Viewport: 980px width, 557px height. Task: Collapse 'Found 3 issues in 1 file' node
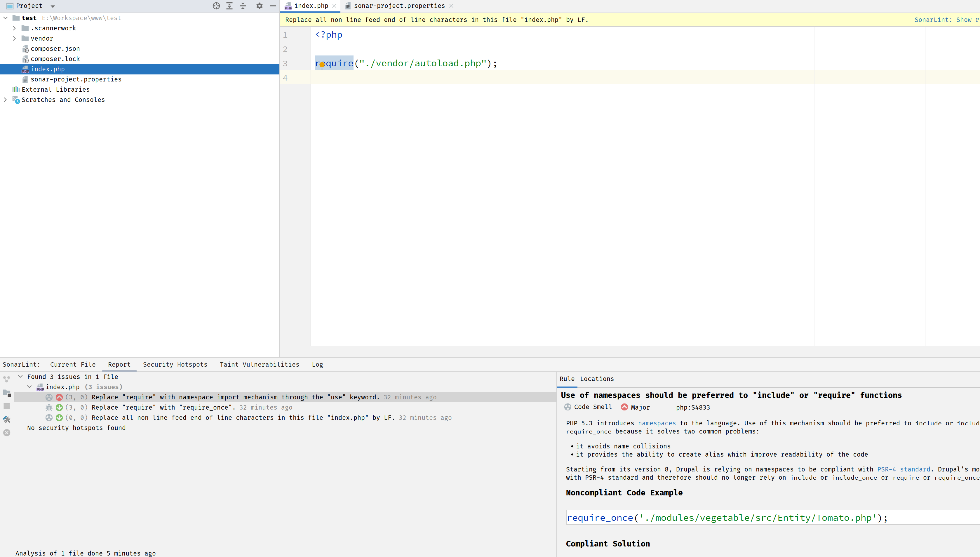point(20,376)
